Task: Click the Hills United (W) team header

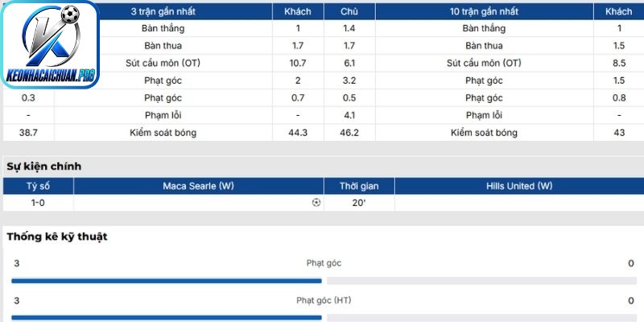Action: [519, 186]
